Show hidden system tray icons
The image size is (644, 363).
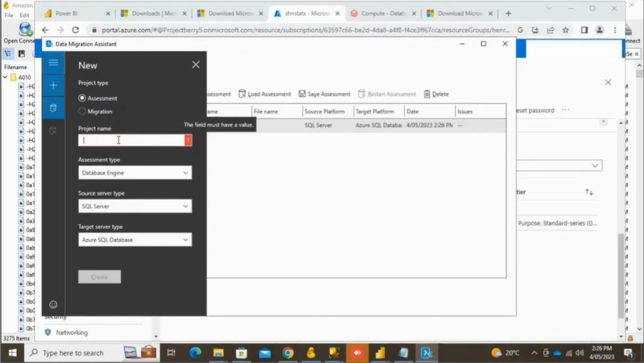point(534,353)
